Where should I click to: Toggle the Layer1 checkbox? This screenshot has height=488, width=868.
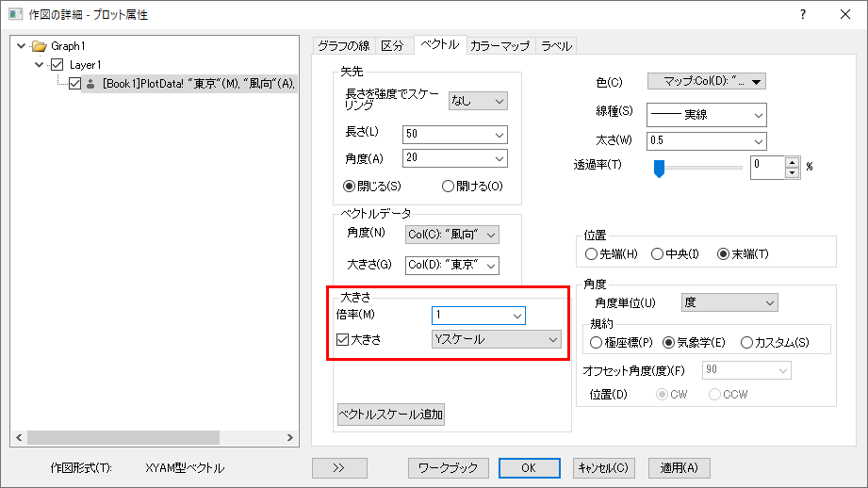(x=57, y=65)
